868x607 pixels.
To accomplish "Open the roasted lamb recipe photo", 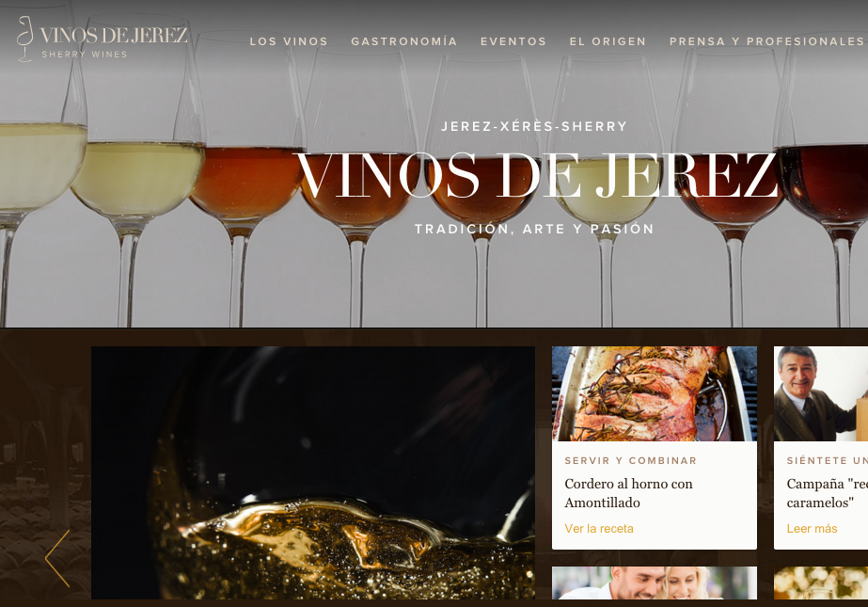I will point(655,393).
